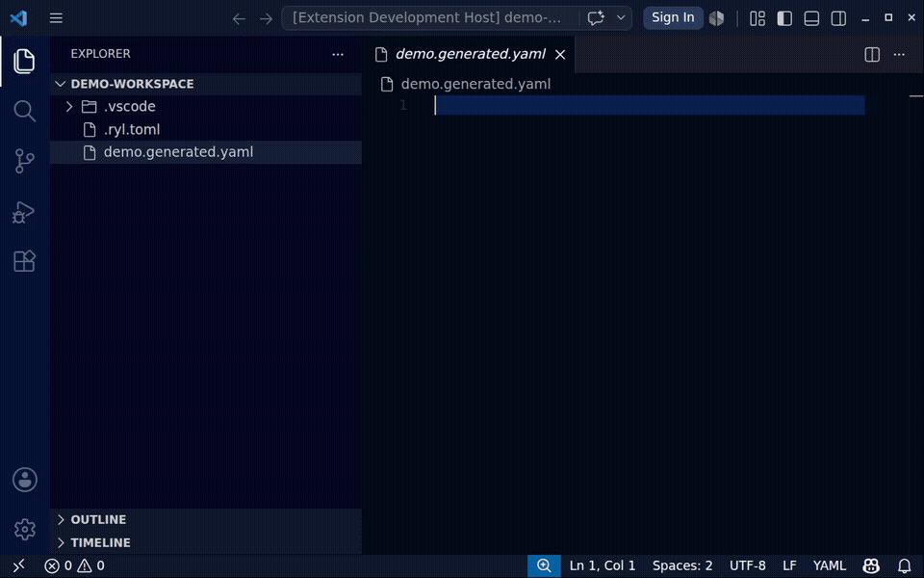
Task: Open the hamburger application menu
Action: pos(56,18)
